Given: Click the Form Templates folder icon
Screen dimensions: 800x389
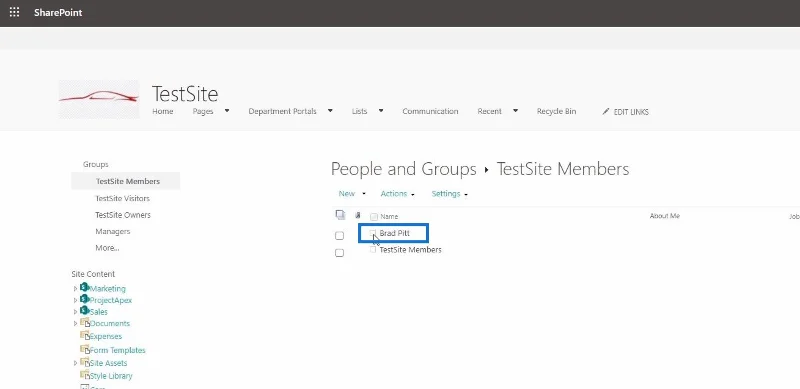Looking at the screenshot, I should tap(85, 349).
